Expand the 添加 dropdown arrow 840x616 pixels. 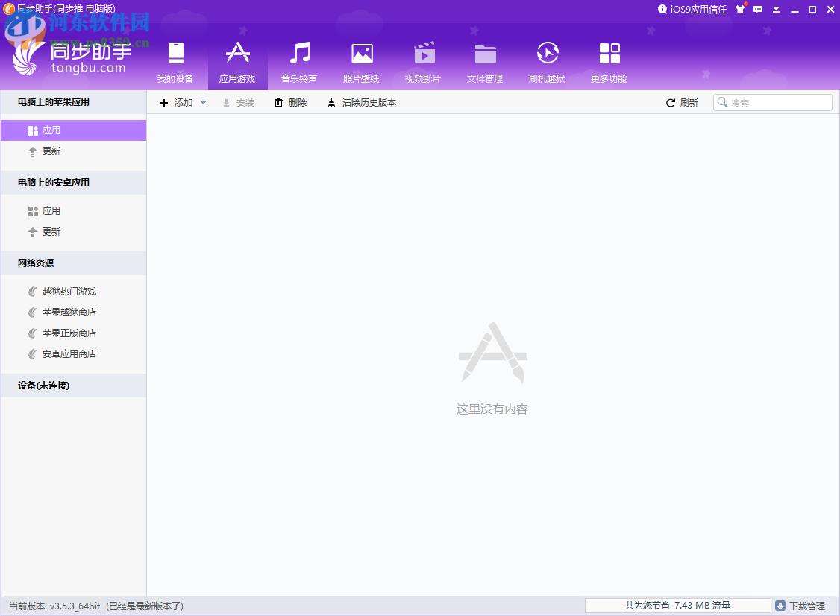click(203, 103)
